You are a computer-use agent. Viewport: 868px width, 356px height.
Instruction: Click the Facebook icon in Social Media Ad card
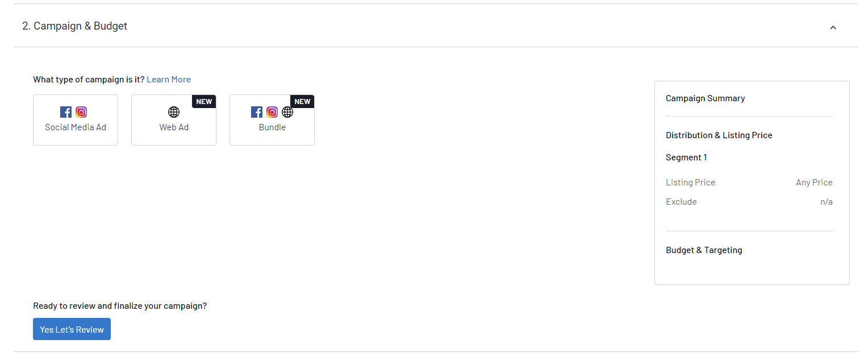pyautogui.click(x=66, y=112)
